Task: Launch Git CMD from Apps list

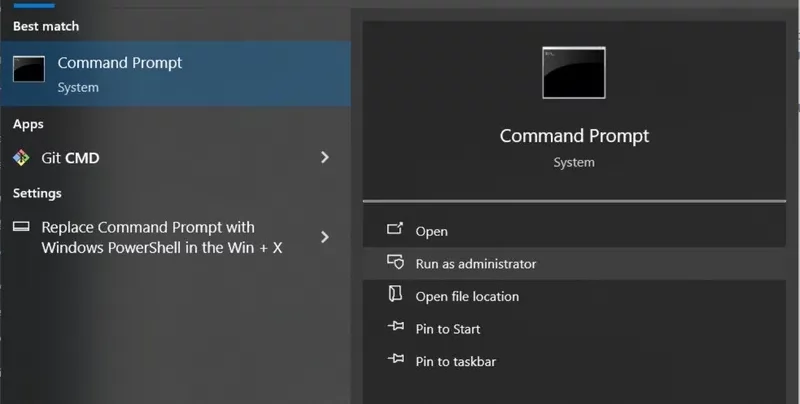Action: pos(176,158)
